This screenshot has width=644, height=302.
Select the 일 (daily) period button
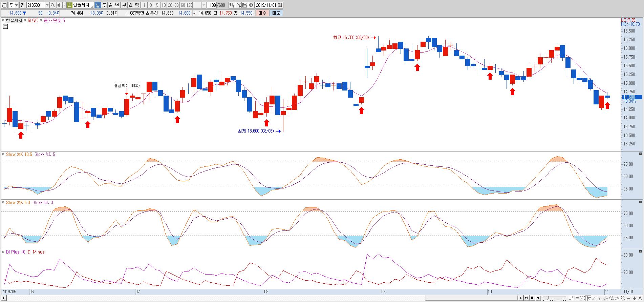98,5
